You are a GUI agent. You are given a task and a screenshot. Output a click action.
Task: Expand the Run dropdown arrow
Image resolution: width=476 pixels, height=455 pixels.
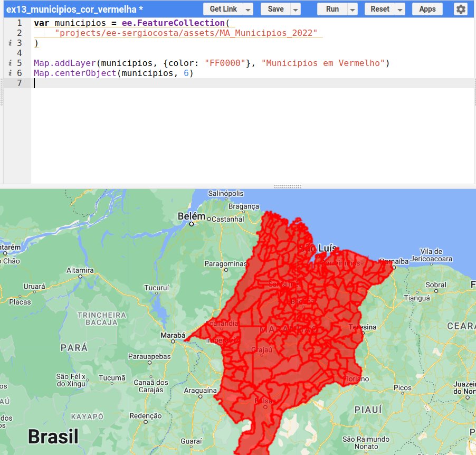click(352, 10)
